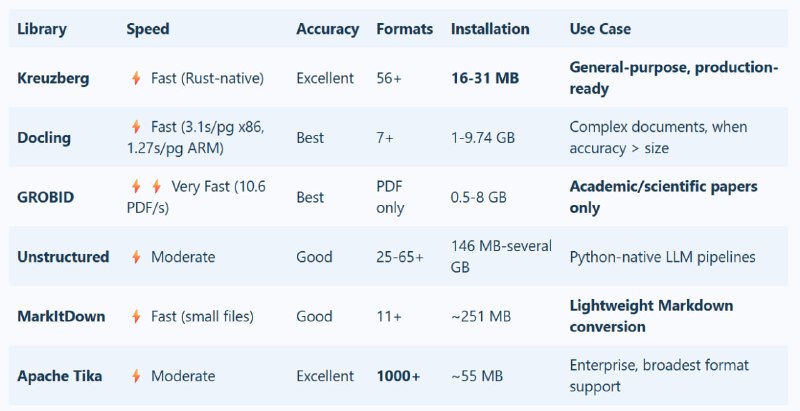Viewport: 800px width, 411px height.
Task: Click the lightning bolt icon in Docling row
Action: pos(136,127)
